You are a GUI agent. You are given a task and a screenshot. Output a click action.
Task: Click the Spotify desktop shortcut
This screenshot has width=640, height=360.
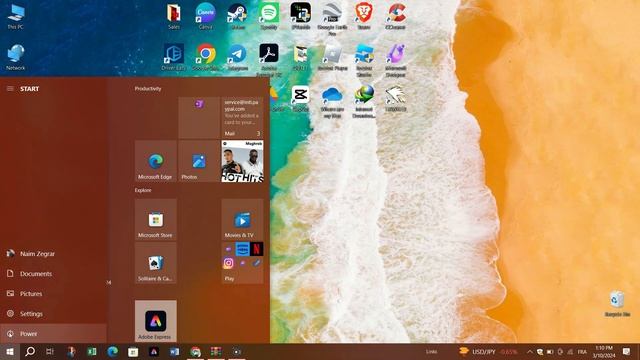pyautogui.click(x=269, y=16)
